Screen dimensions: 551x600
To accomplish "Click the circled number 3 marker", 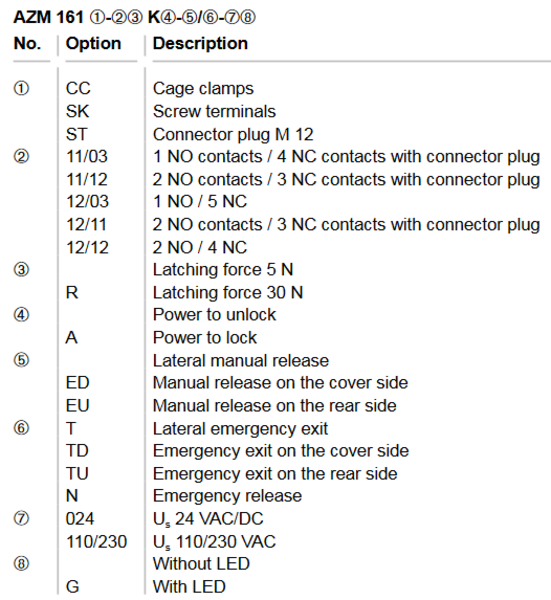I will (21, 270).
